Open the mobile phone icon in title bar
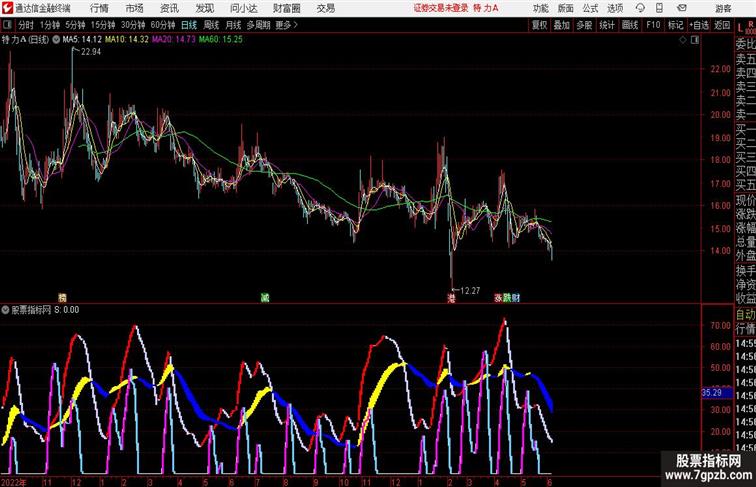 click(660, 8)
